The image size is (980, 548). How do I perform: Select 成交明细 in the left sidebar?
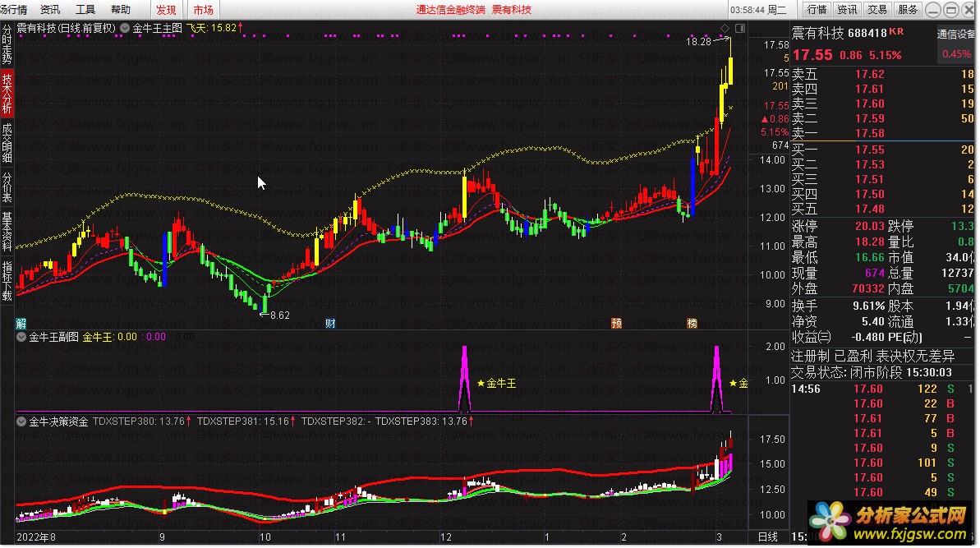tap(7, 143)
